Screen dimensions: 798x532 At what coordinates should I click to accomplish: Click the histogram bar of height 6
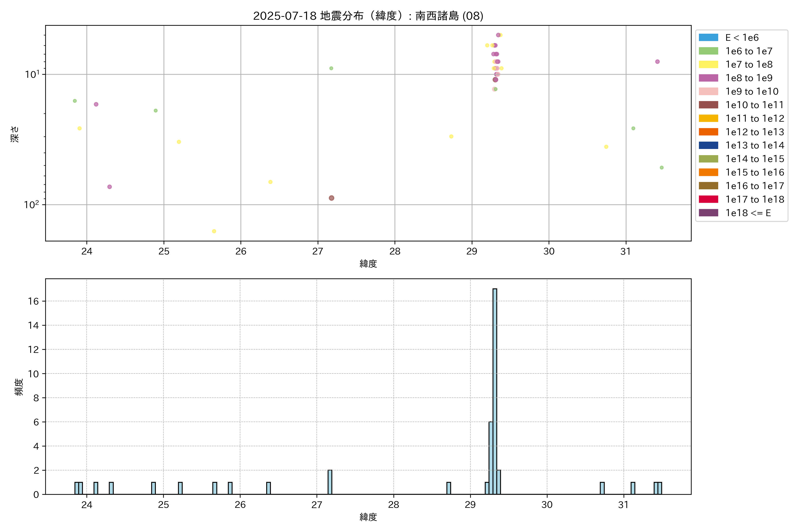point(491,458)
